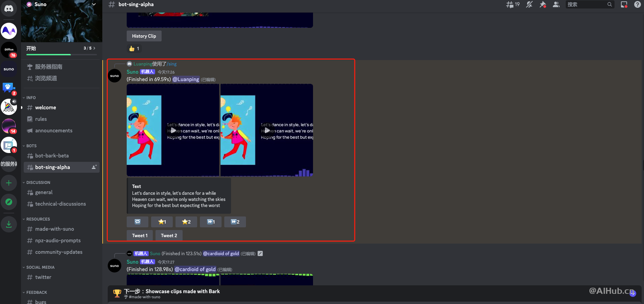Click the @cardioid of gold mention in message

195,269
